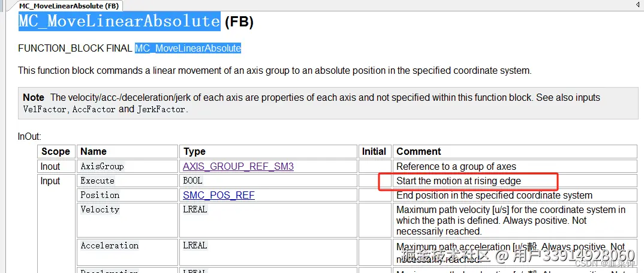Click the Name column header
This screenshot has height=273, width=644.
94,151
